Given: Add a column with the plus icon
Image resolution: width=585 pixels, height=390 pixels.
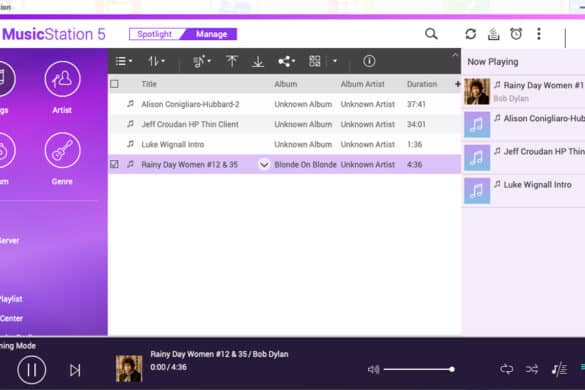Looking at the screenshot, I should coord(457,84).
